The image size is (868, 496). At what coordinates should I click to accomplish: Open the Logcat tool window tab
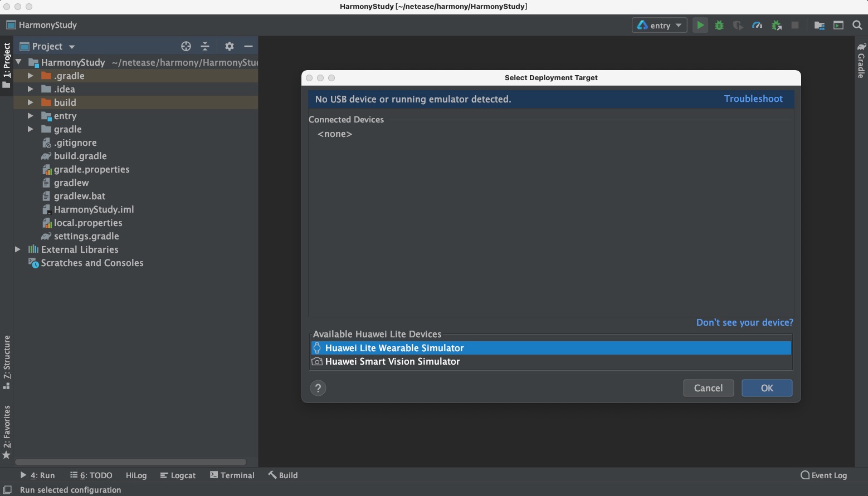[x=178, y=475]
